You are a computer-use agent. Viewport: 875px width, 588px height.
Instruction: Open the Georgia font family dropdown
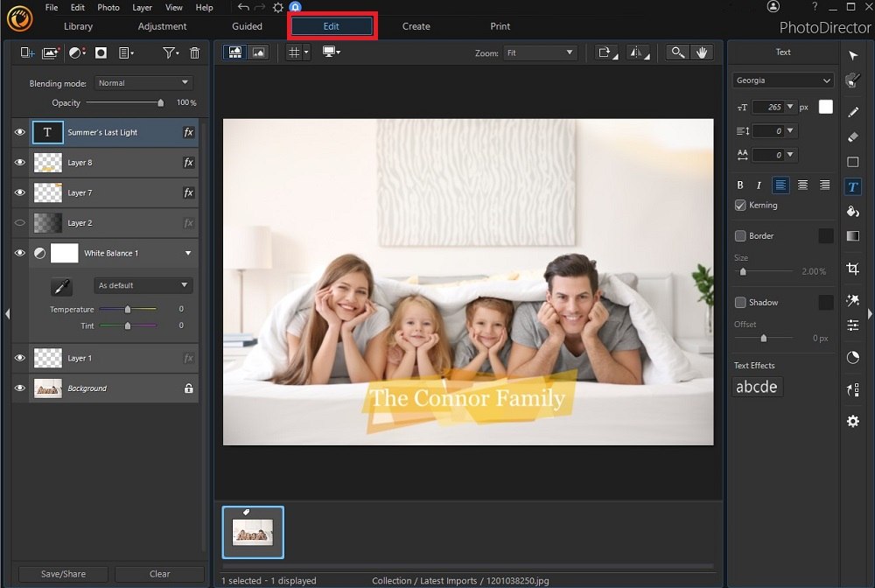[781, 80]
